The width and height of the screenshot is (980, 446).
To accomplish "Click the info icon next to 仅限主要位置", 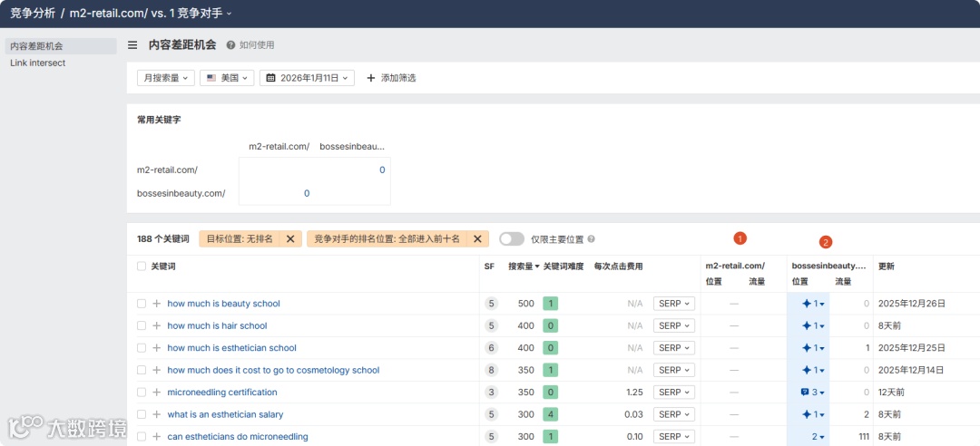I will coord(592,238).
